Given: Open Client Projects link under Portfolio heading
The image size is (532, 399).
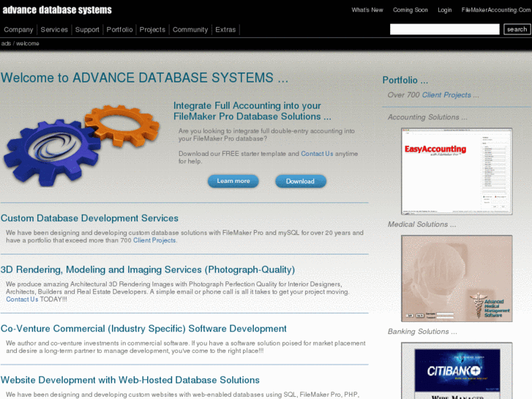Looking at the screenshot, I should [446, 94].
